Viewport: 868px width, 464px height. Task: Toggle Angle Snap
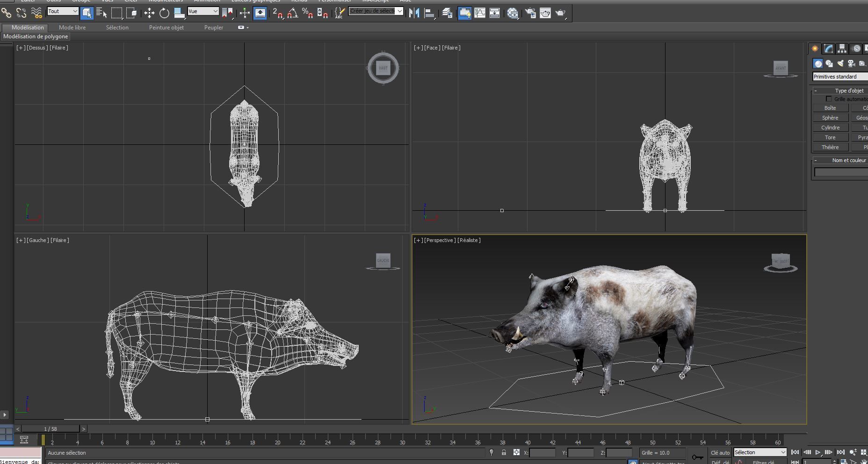click(293, 13)
